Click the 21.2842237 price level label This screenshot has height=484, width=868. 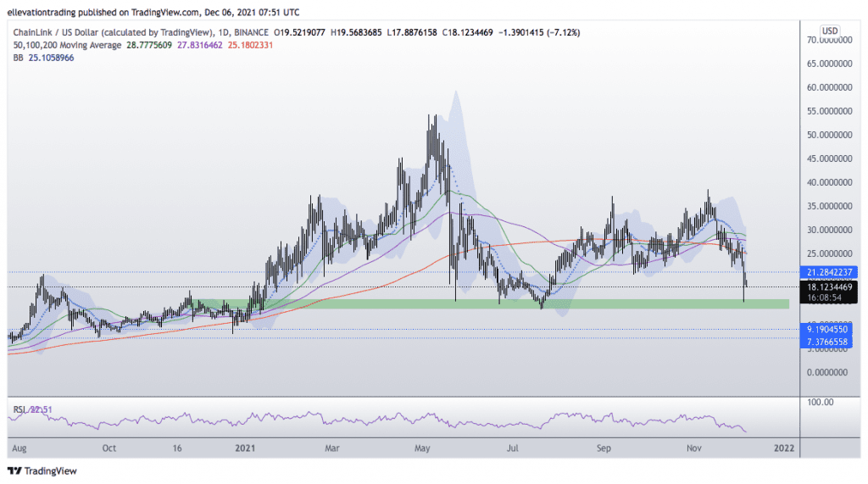[829, 272]
